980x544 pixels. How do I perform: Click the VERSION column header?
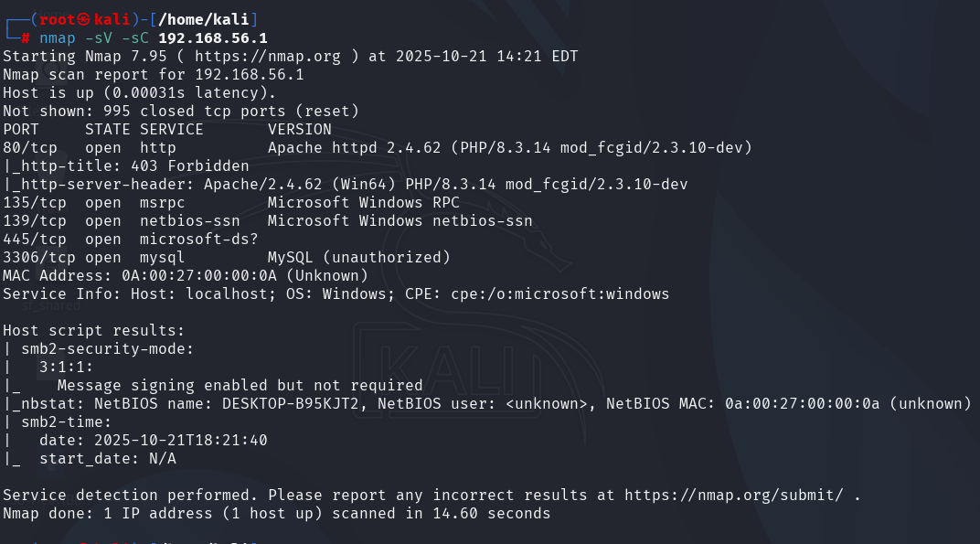coord(299,129)
